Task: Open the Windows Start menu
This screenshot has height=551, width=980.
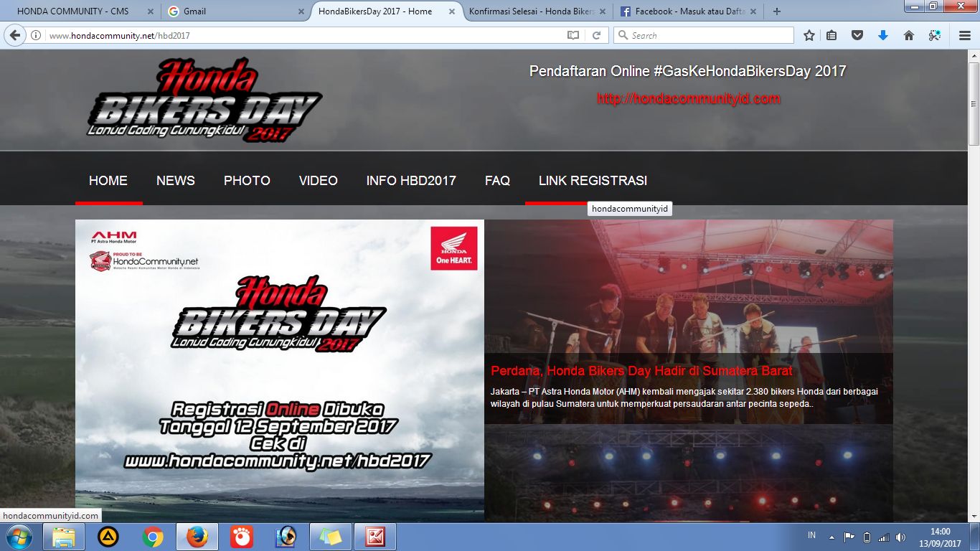Action: pyautogui.click(x=19, y=537)
